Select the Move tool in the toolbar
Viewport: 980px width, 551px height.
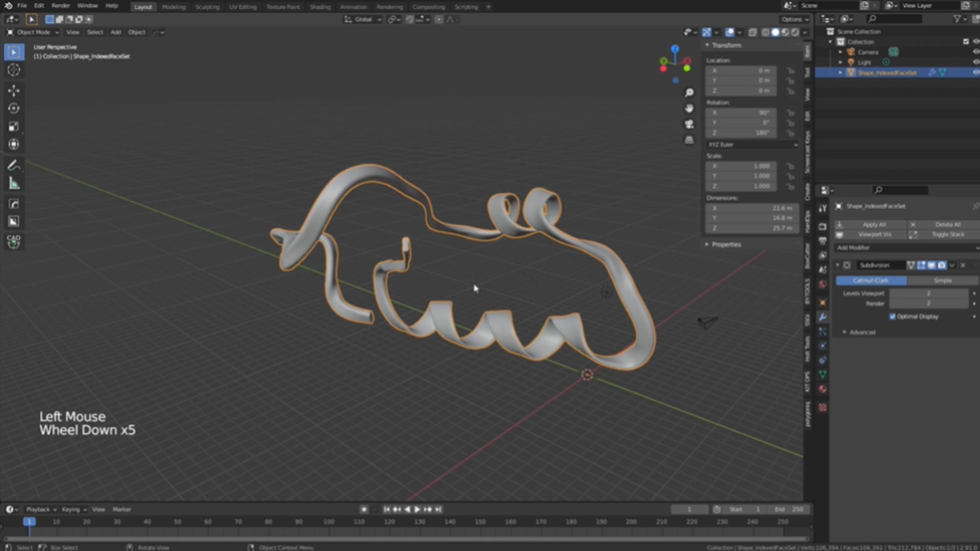point(14,90)
